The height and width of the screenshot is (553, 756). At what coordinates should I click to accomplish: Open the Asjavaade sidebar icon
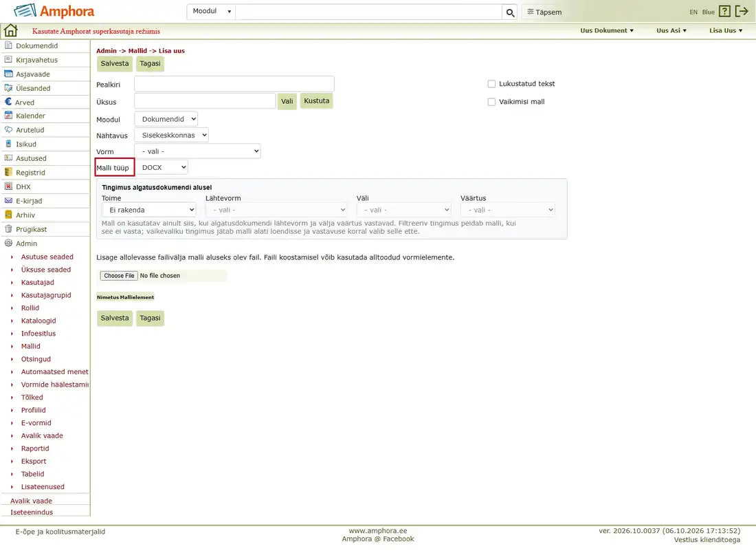(x=8, y=74)
